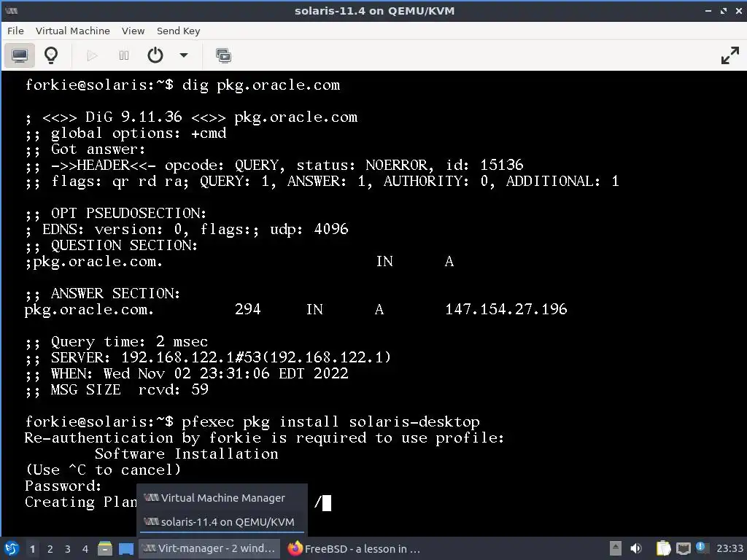Launch file manager from taskbar quicklaunch
This screenshot has width=747, height=560.
[x=105, y=548]
